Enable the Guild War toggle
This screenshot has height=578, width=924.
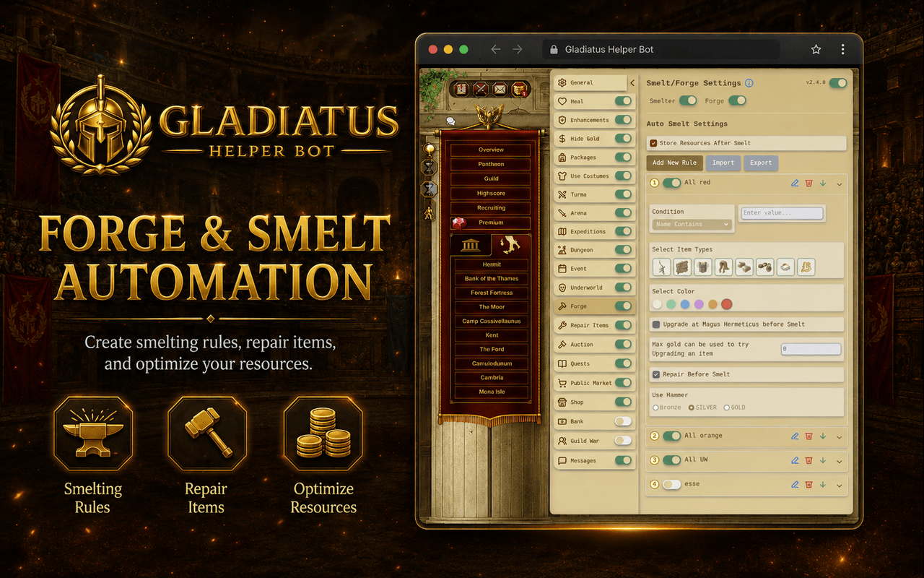623,441
